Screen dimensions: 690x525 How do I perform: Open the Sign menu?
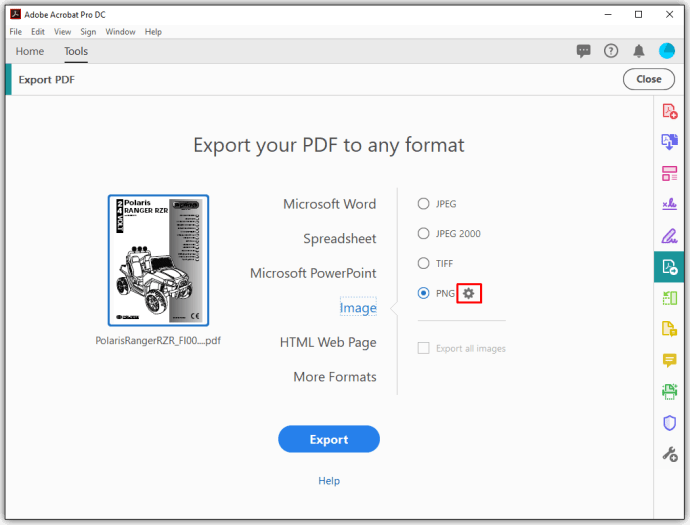(x=88, y=32)
